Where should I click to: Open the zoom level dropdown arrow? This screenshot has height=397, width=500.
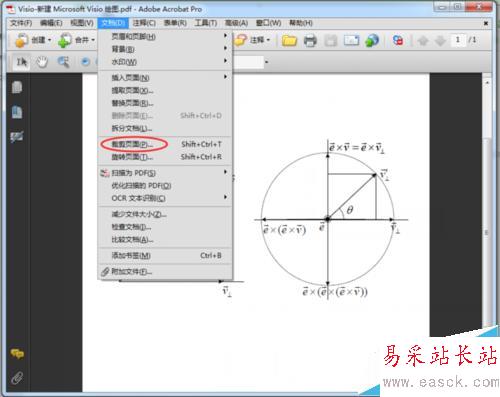266,62
